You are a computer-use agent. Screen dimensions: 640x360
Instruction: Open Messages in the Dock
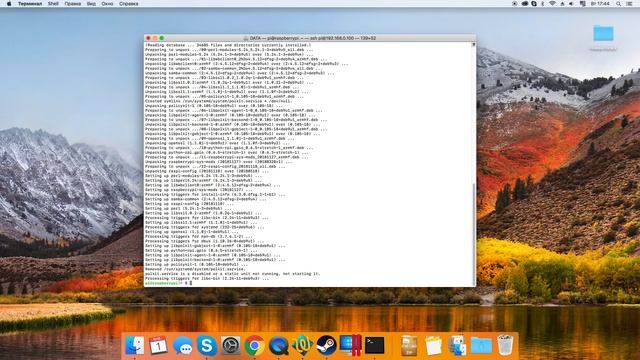tap(182, 346)
